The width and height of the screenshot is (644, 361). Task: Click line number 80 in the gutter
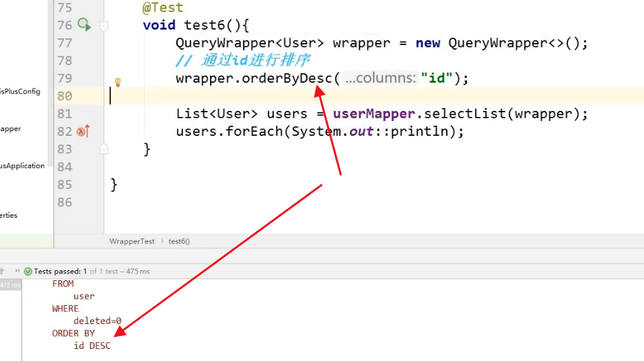pos(65,96)
